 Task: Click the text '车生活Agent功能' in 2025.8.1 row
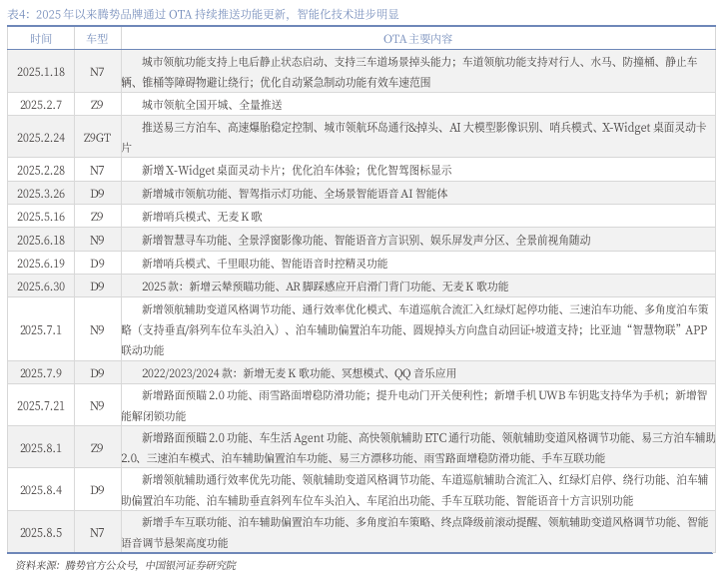[304, 437]
